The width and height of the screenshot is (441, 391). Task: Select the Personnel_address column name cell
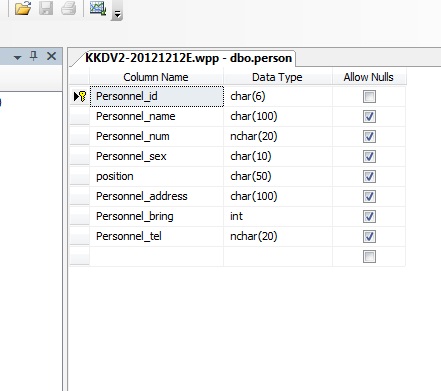(x=157, y=197)
